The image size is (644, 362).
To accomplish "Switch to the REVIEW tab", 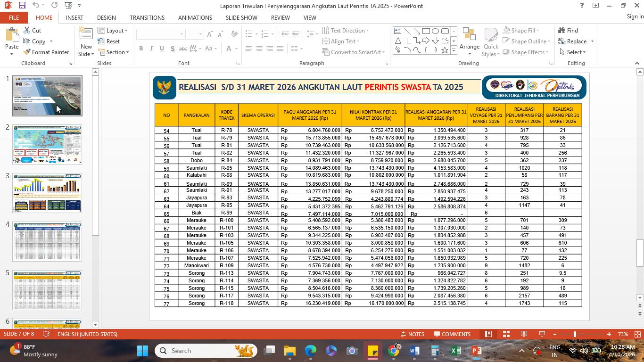I will coord(281,17).
